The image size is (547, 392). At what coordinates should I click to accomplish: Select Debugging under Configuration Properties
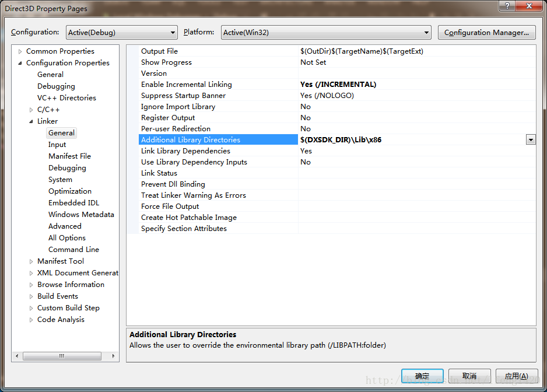coord(56,86)
